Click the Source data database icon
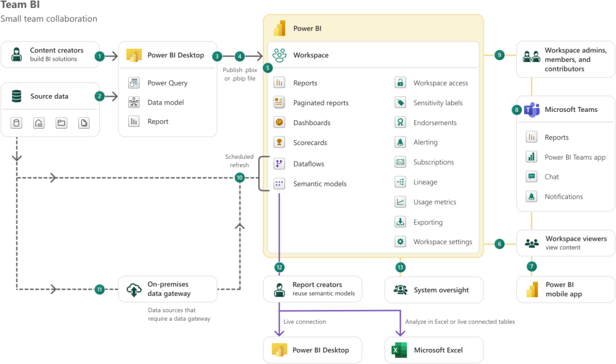 (17, 96)
